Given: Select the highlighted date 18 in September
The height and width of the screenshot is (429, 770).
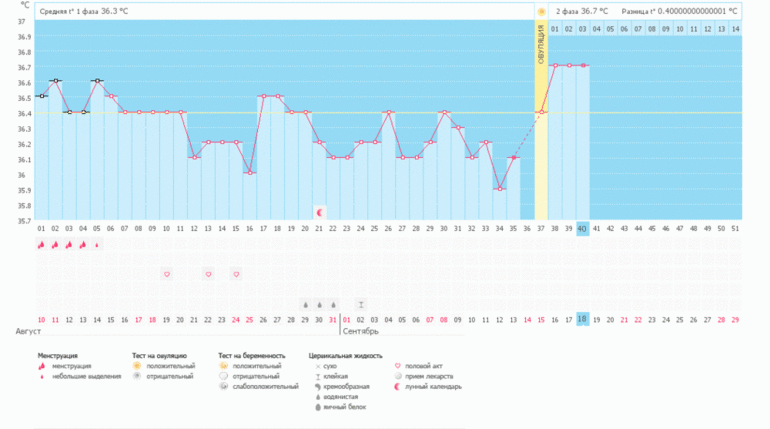Looking at the screenshot, I should coord(582,318).
